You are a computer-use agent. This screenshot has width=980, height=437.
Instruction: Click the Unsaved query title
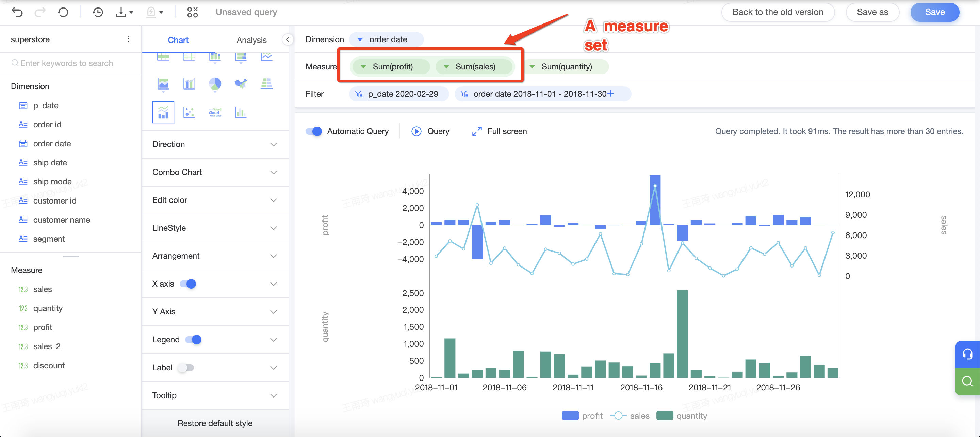(x=246, y=12)
